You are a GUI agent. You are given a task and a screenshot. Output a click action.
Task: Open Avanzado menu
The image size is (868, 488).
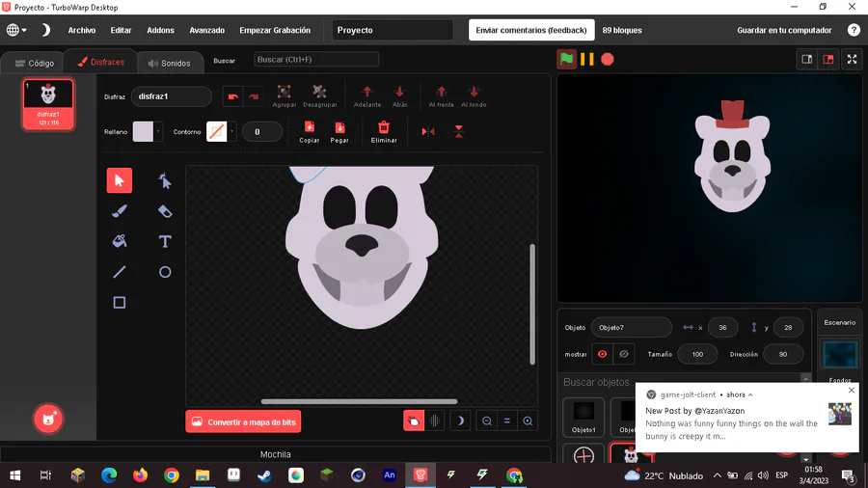207,31
